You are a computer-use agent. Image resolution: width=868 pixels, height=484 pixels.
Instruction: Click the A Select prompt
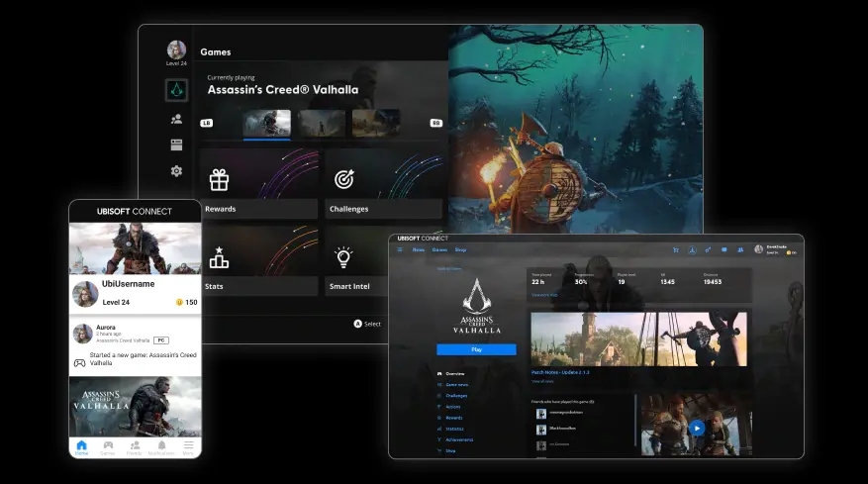(x=367, y=324)
